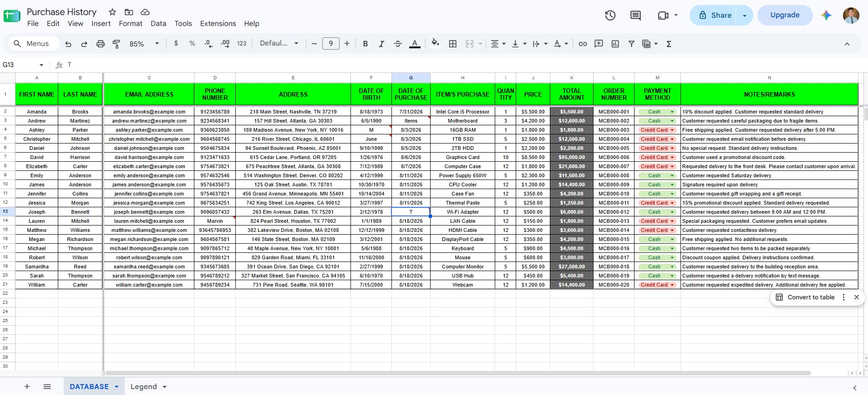868x395 pixels.
Task: Open the Format menu
Action: pyautogui.click(x=131, y=24)
